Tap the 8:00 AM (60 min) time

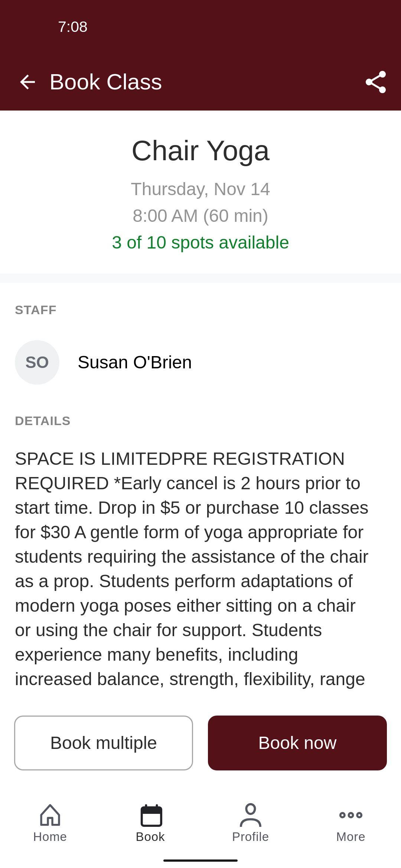point(200,216)
